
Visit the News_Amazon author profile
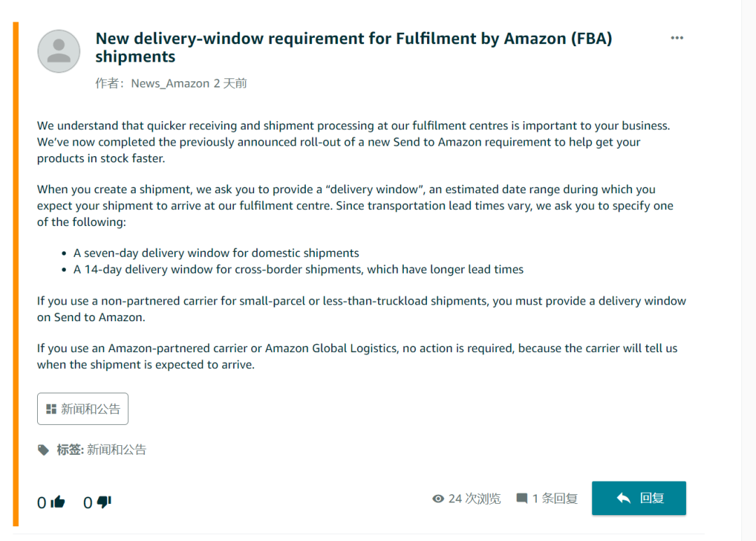170,83
